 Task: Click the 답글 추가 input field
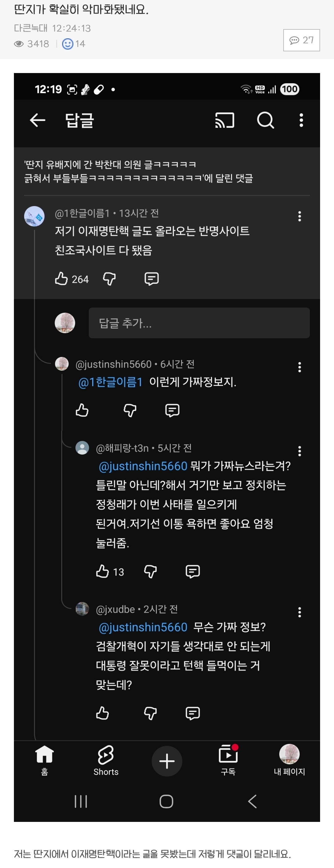point(199,323)
